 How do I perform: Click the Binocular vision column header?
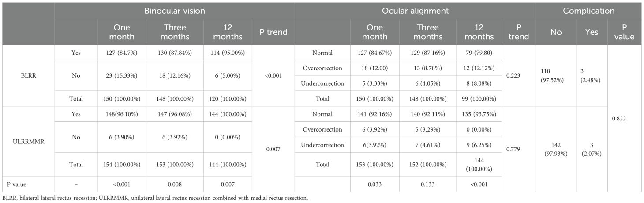[174, 11]
